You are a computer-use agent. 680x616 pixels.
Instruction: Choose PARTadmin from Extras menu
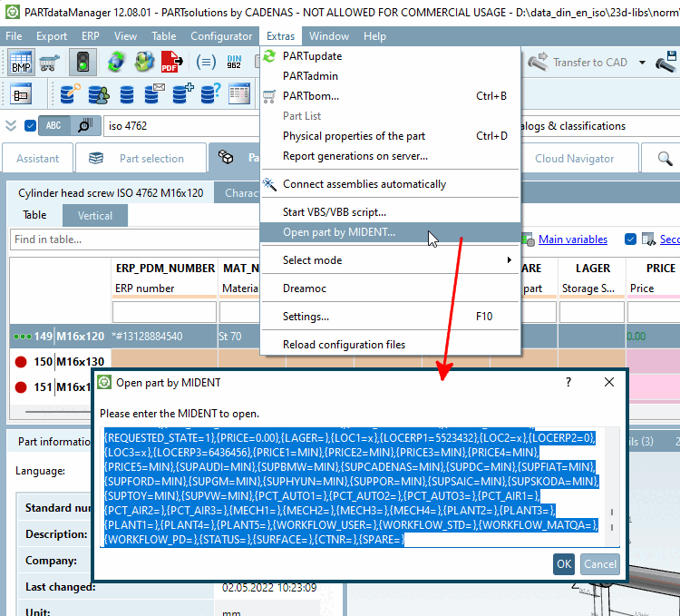pyautogui.click(x=390, y=76)
